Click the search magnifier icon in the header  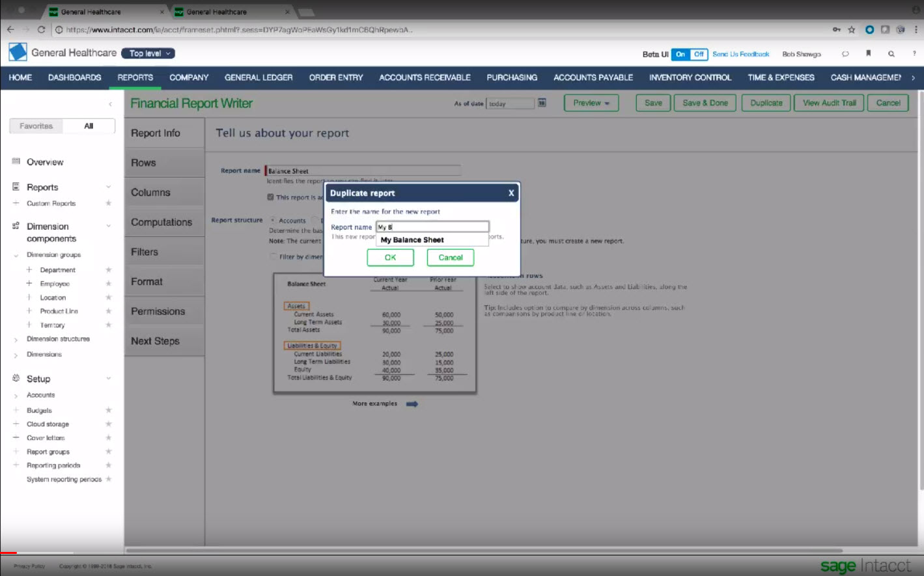[891, 54]
